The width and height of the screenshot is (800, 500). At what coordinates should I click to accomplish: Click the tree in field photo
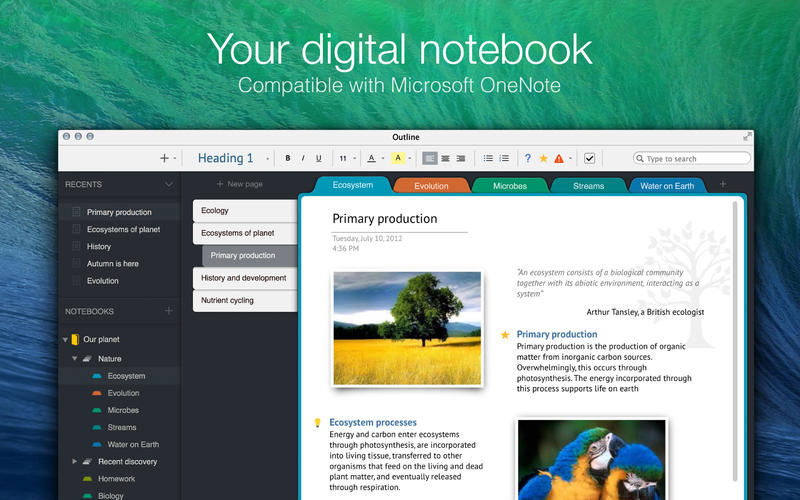407,328
